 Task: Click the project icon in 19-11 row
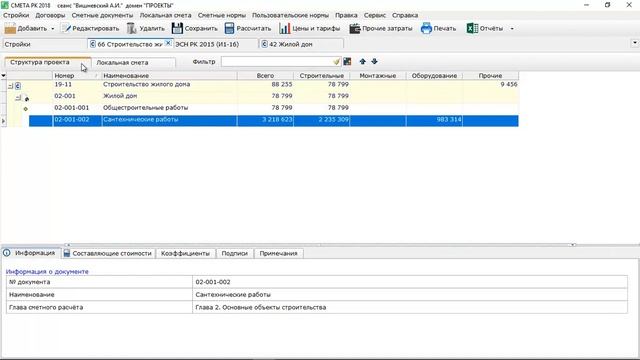click(18, 86)
